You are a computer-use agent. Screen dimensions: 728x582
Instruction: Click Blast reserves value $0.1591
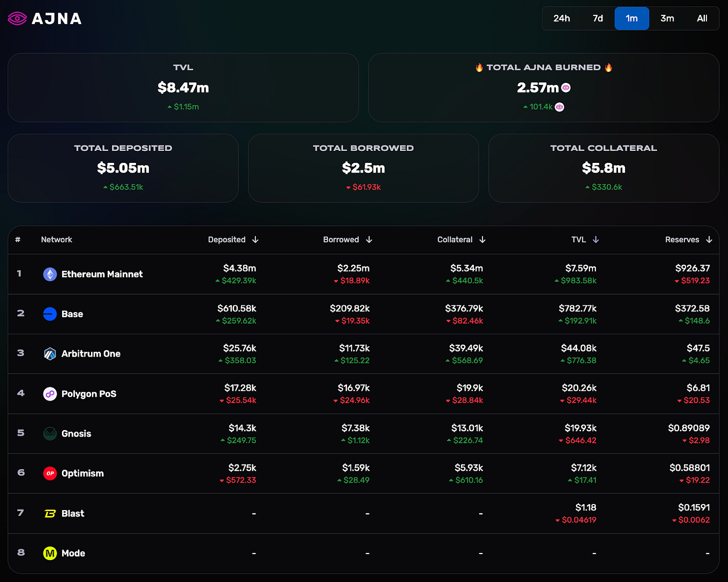click(x=694, y=508)
